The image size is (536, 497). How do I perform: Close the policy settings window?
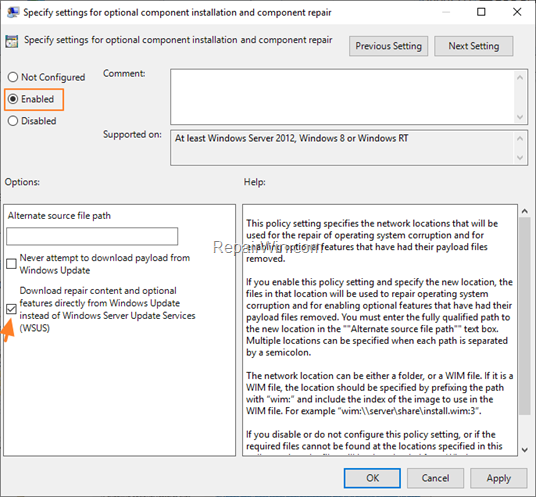click(x=517, y=12)
